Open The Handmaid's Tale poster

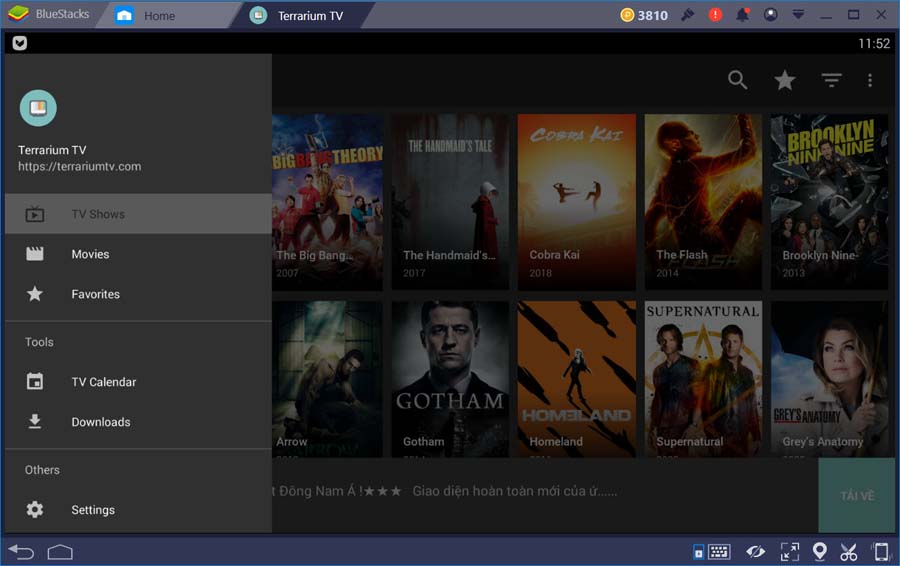450,201
